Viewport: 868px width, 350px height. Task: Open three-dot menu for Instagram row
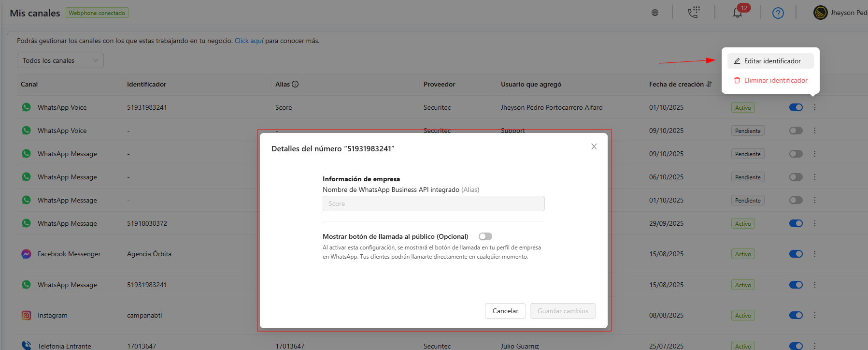(814, 315)
